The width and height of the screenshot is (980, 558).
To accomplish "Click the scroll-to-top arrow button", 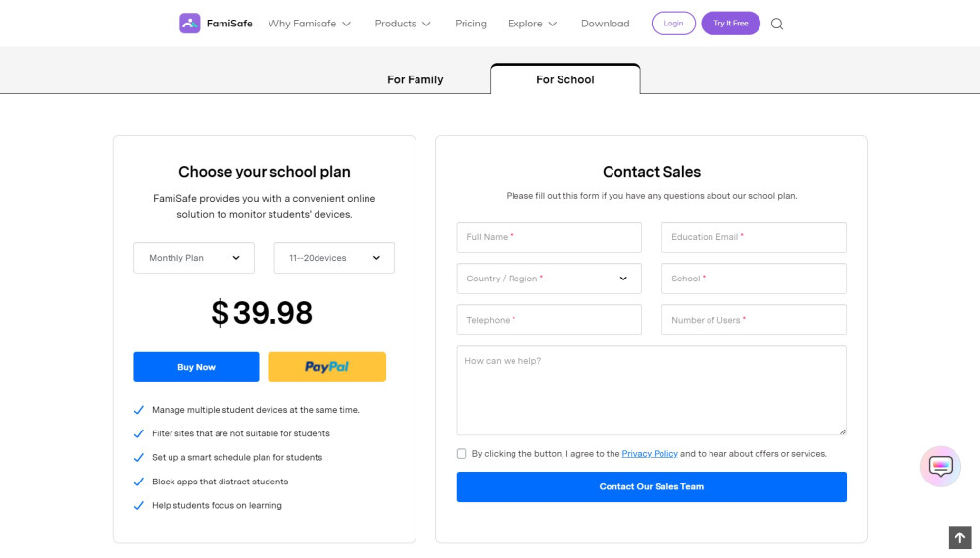I will pos(959,537).
